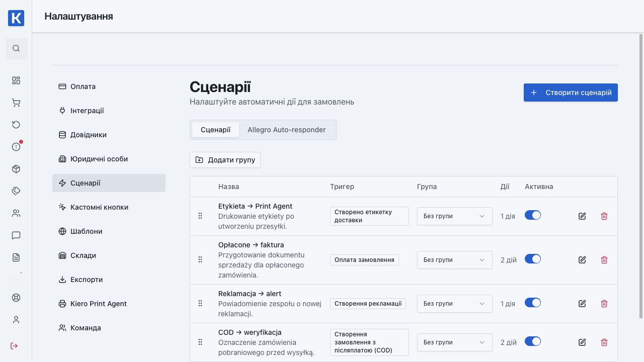Open customers people icon in sidebar
This screenshot has height=362, width=644.
[x=16, y=213]
